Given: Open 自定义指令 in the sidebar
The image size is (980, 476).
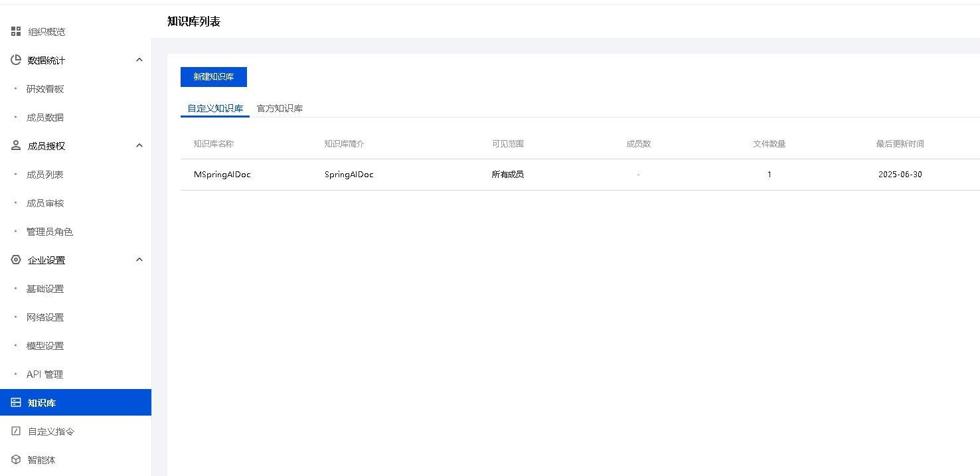Looking at the screenshot, I should (x=51, y=432).
